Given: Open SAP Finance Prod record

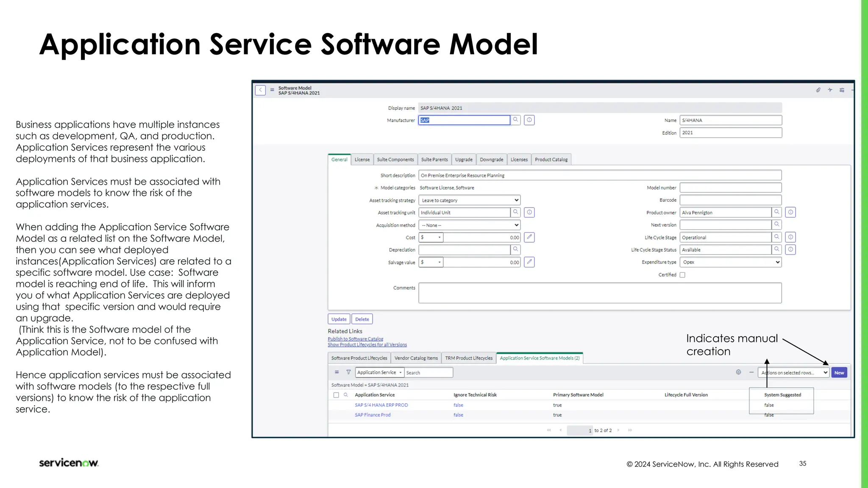Looking at the screenshot, I should [373, 415].
